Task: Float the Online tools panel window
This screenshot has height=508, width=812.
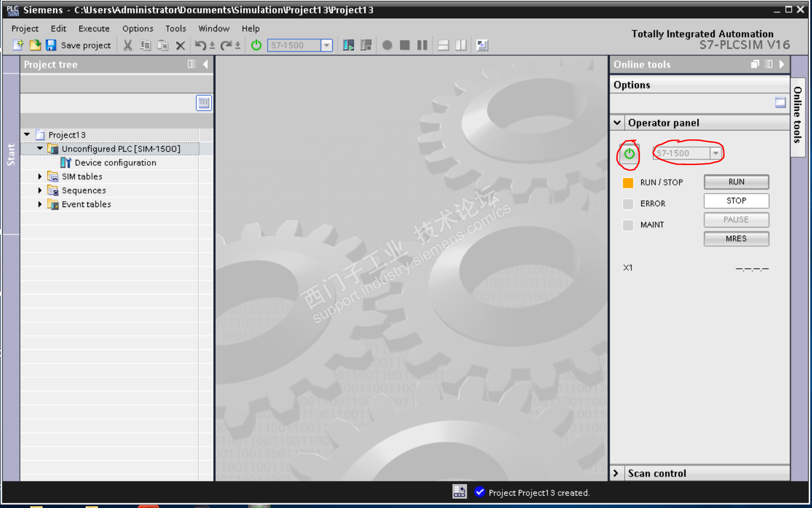Action: (x=755, y=64)
